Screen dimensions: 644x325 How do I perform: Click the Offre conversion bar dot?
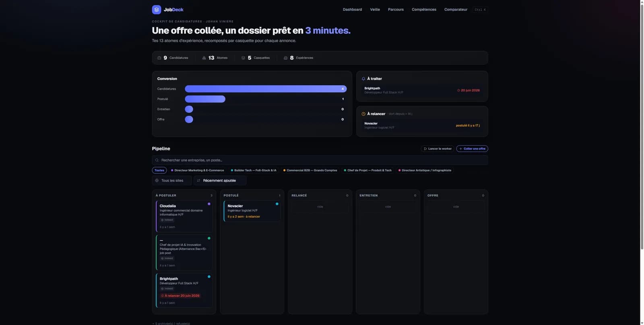(189, 119)
